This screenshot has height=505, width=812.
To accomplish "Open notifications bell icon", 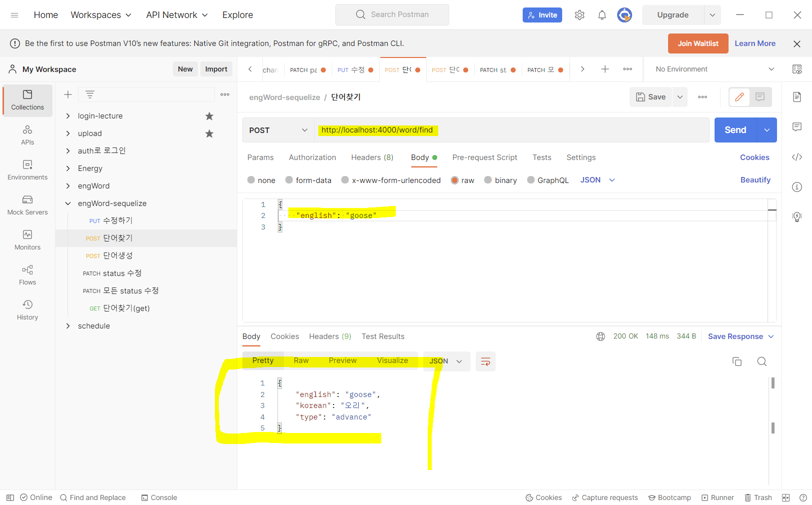I will point(602,15).
